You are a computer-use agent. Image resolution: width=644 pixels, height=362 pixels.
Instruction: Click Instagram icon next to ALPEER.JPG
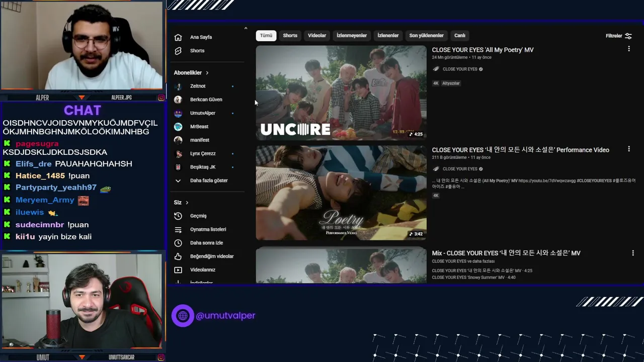coord(161,98)
